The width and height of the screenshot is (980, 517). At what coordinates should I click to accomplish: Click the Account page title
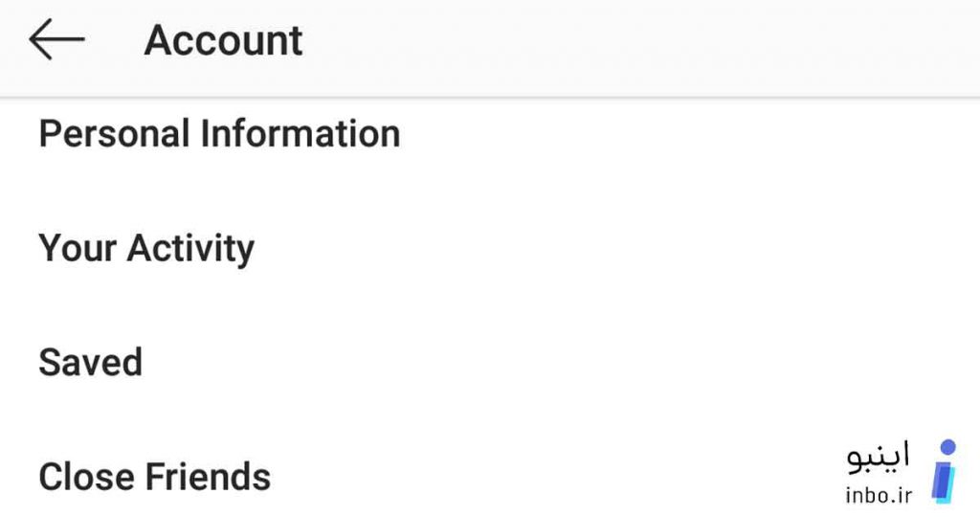click(x=223, y=40)
